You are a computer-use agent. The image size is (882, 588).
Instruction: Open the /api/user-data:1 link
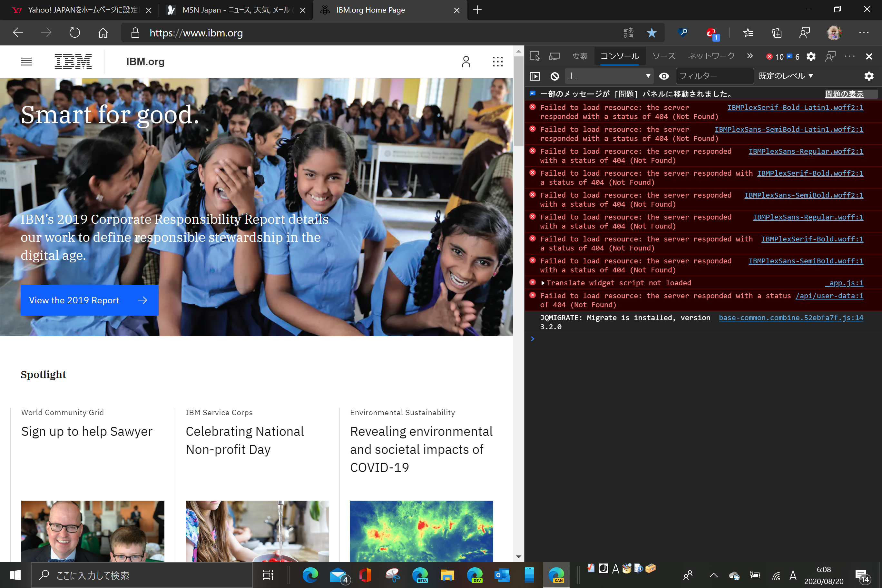tap(829, 296)
